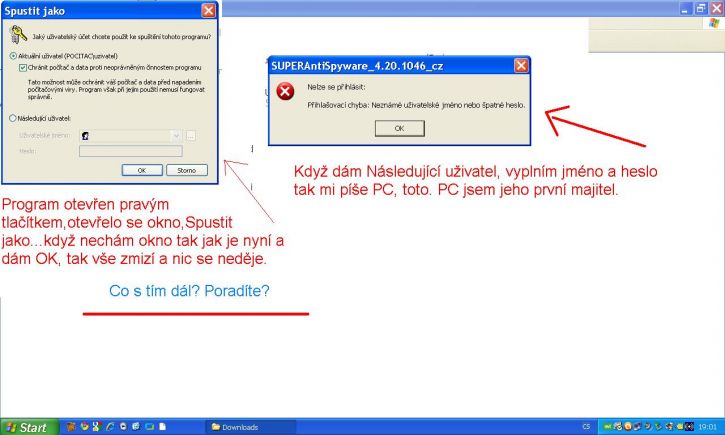Click the Windows flag logo in background window
Image resolution: width=725 pixels, height=435 pixels.
point(714,23)
